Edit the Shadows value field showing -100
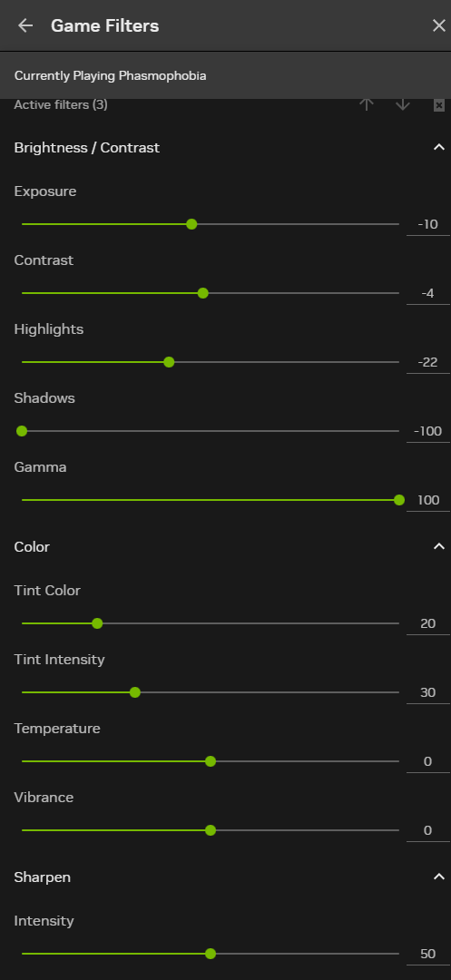Image resolution: width=451 pixels, height=980 pixels. pyautogui.click(x=428, y=431)
